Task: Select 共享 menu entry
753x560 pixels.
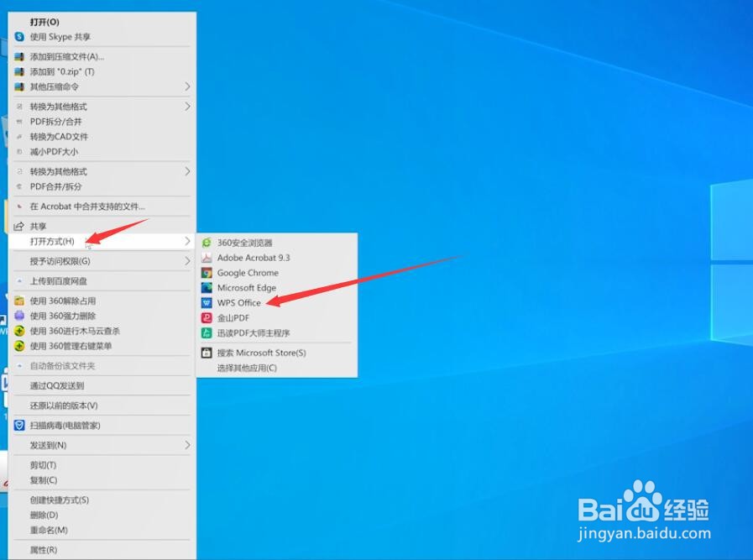Action: [102, 226]
